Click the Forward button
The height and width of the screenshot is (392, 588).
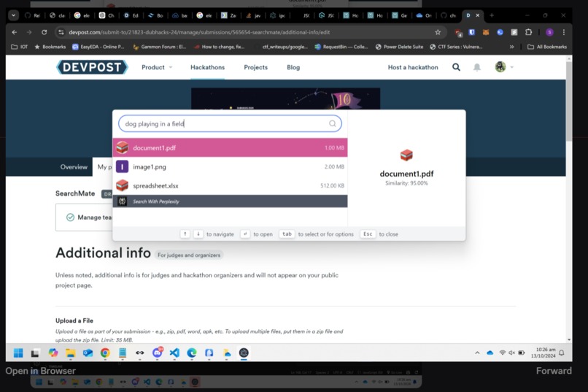(554, 371)
